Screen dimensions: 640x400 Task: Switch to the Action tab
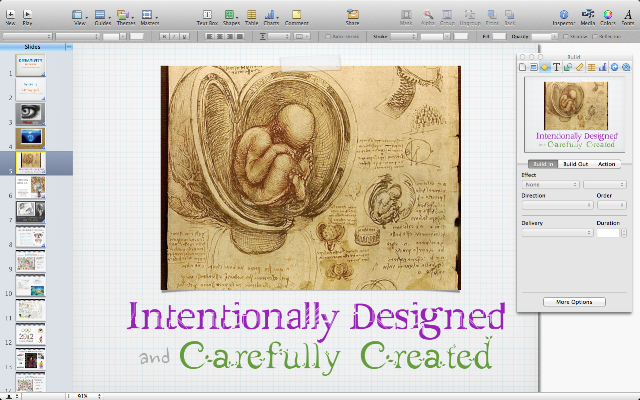pos(607,164)
